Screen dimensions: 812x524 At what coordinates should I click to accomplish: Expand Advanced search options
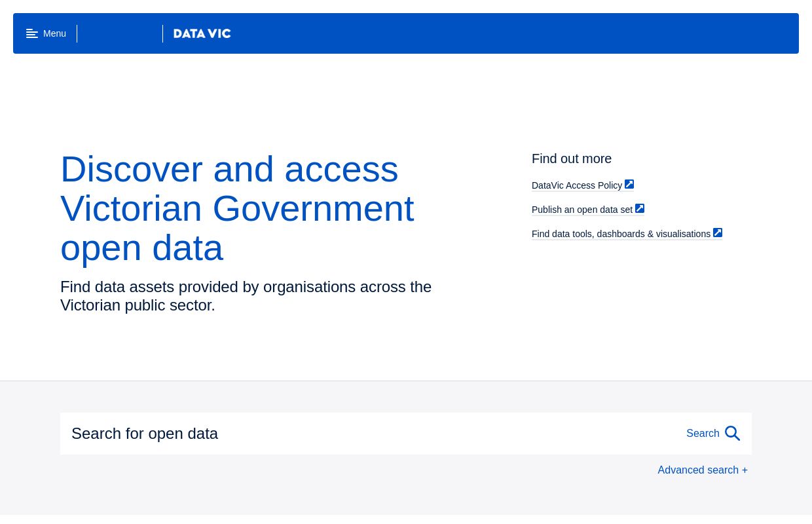point(703,470)
